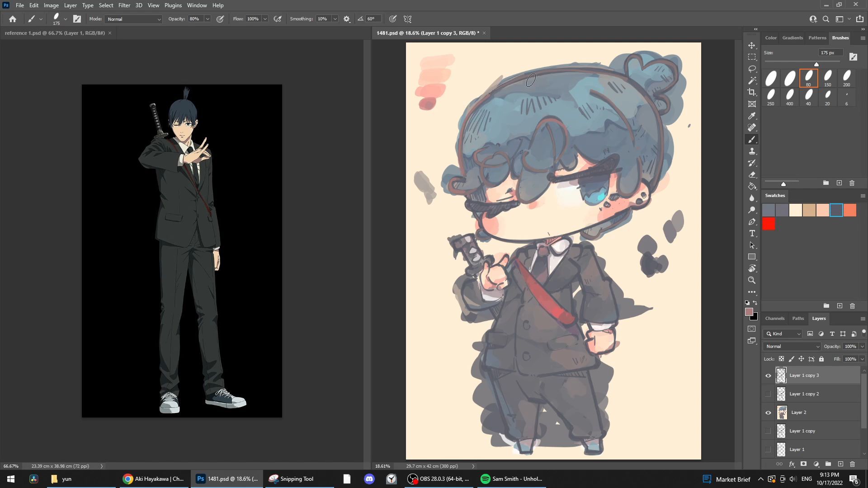Toggle airbrush-style build-up effects
The height and width of the screenshot is (488, 868).
click(278, 19)
